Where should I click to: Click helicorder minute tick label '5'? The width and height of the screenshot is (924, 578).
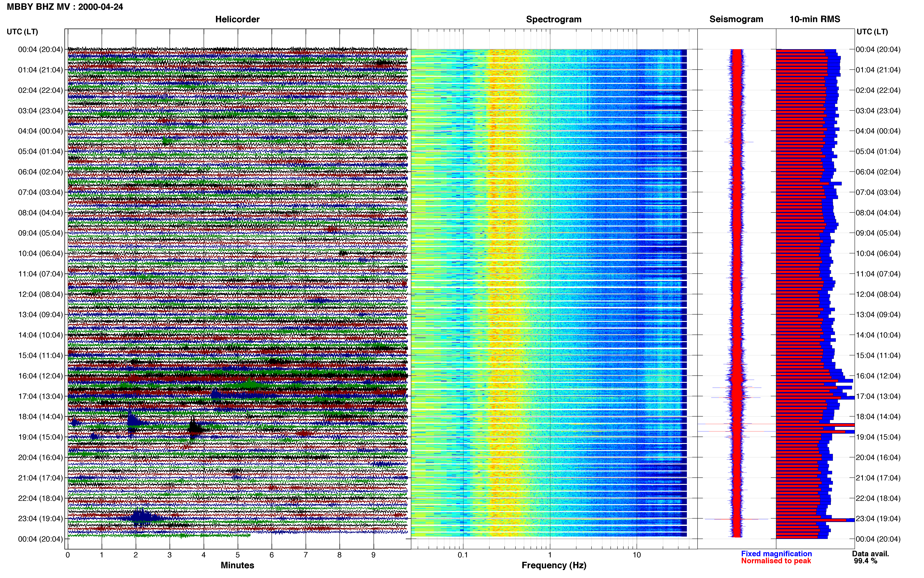(238, 555)
